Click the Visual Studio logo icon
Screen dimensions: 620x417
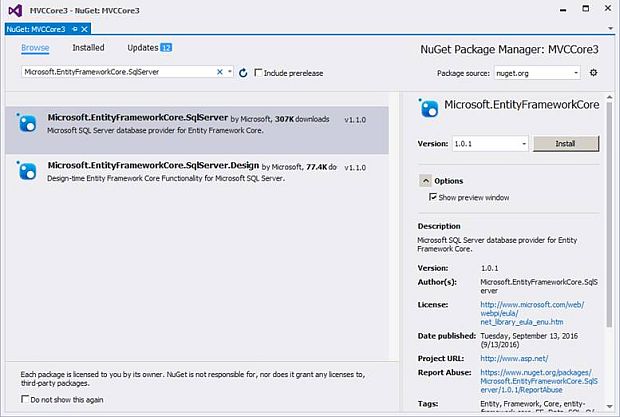[15, 10]
